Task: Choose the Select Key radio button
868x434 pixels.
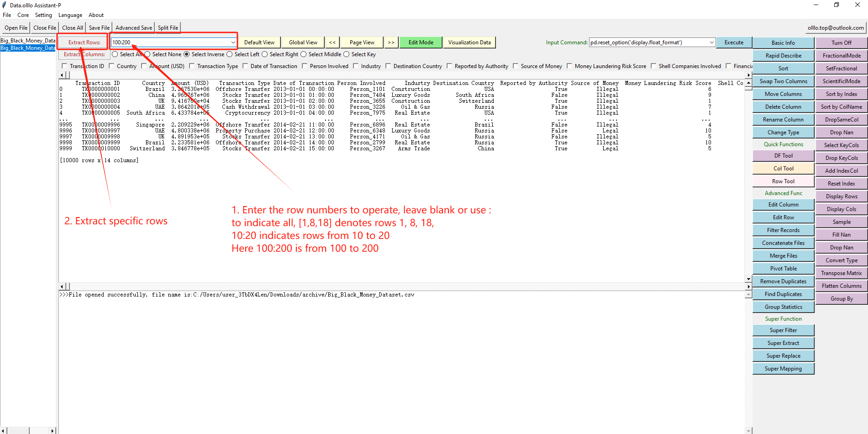Action: click(x=347, y=54)
